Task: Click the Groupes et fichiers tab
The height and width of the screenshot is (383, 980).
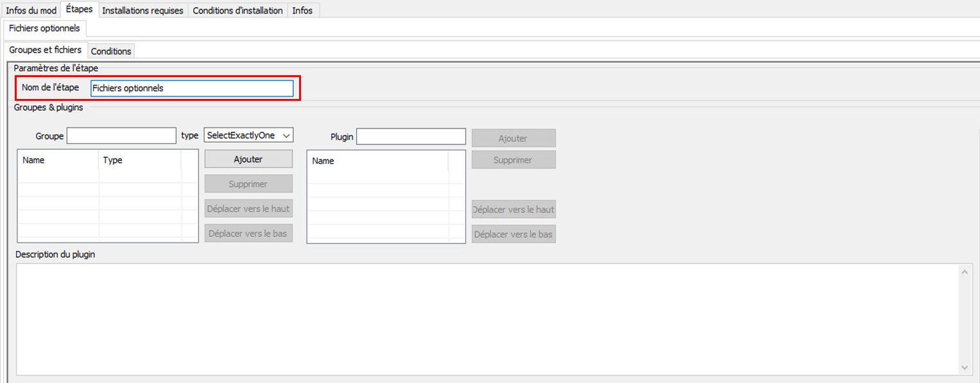Action: [x=45, y=50]
